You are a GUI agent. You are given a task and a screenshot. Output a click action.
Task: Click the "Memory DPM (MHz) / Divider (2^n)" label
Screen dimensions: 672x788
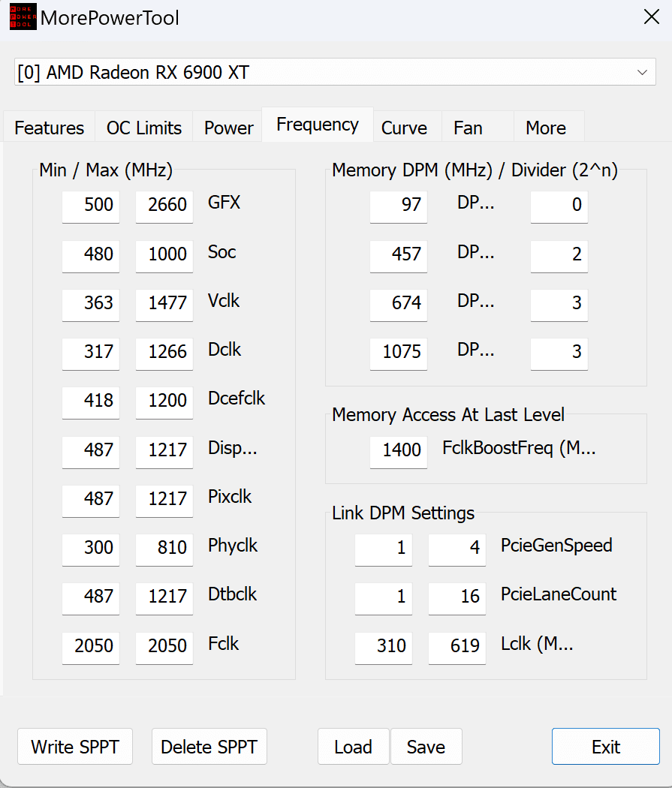click(475, 170)
